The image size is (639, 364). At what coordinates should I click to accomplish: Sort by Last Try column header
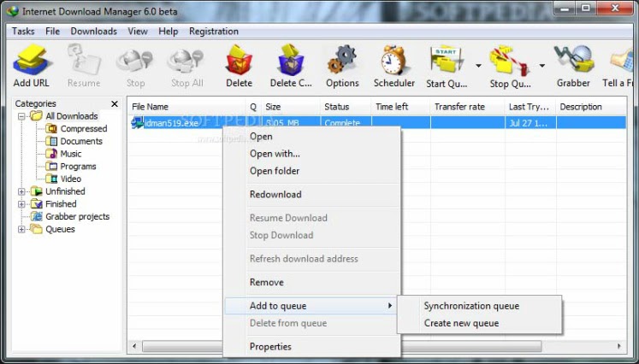(530, 107)
